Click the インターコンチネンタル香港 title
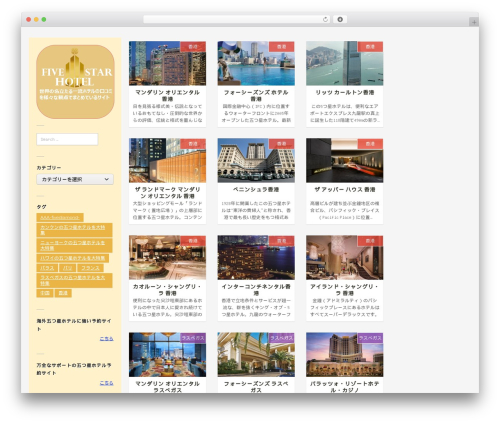 (256, 290)
